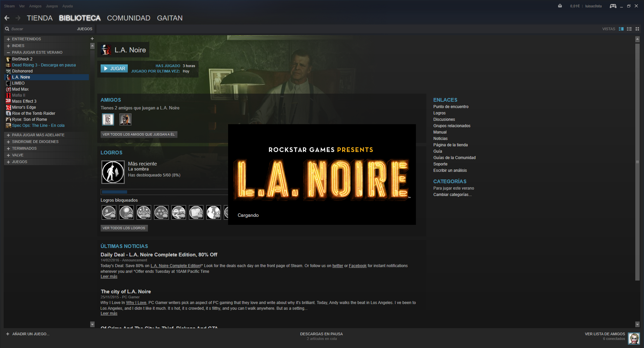Click the add category plus icon

(92, 39)
